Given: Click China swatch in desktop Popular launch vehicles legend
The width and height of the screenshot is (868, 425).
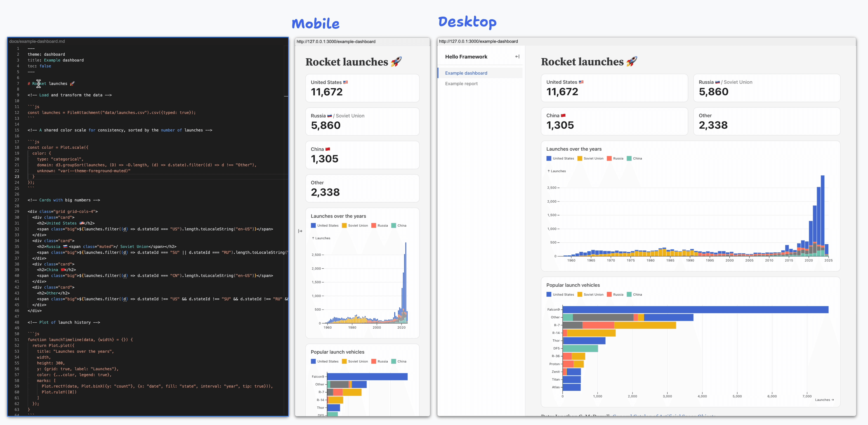Looking at the screenshot, I should pyautogui.click(x=629, y=295).
